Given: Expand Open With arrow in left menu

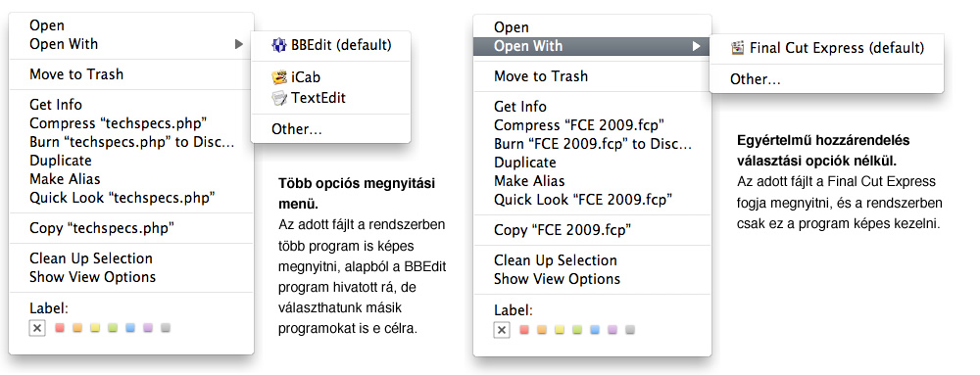Looking at the screenshot, I should click(x=238, y=44).
